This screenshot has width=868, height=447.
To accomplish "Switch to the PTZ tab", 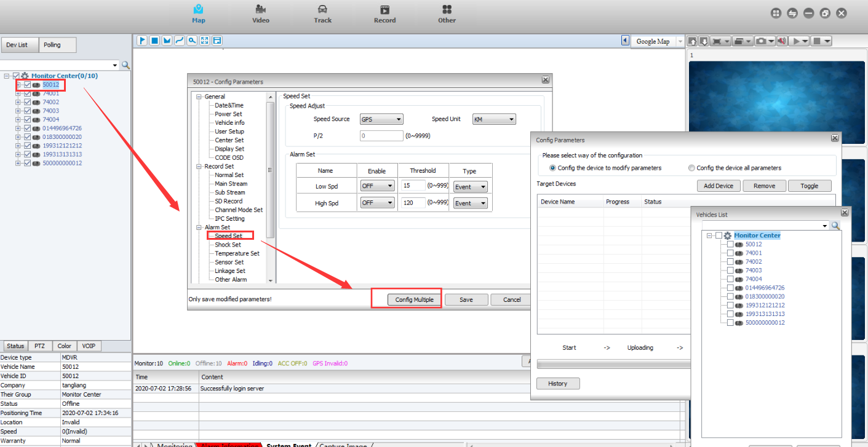I will click(40, 346).
